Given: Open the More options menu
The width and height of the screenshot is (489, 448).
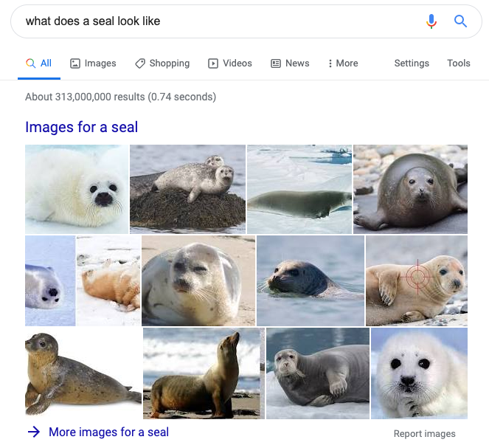Looking at the screenshot, I should 343,63.
